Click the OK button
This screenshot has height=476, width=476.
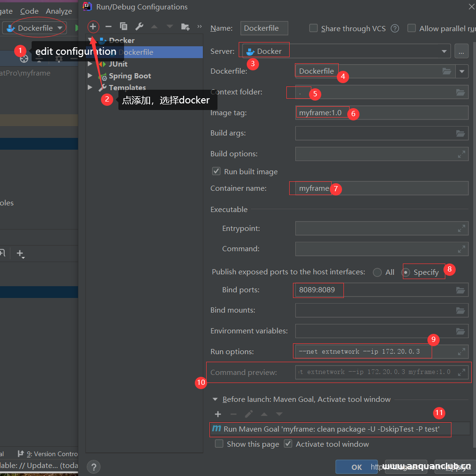pos(356,467)
